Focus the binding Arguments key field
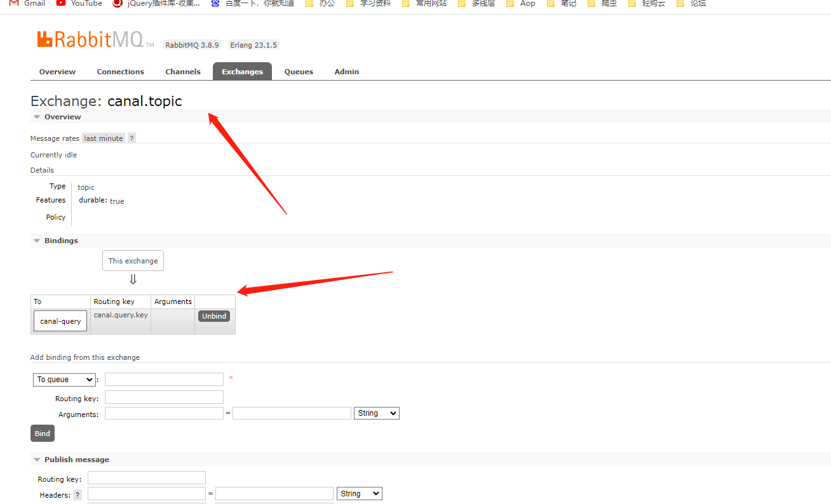Screen dimensions: 831x504 (164, 413)
